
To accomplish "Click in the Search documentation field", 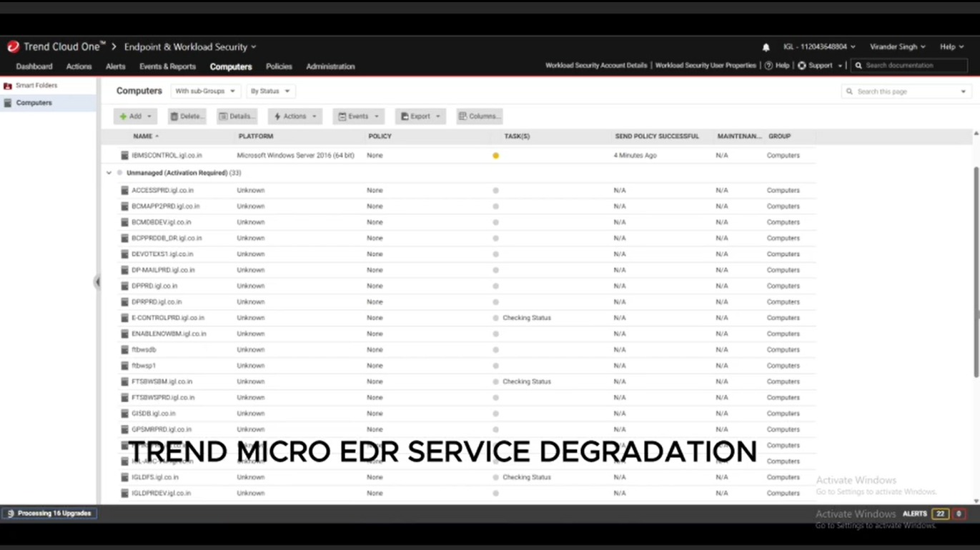I will (x=910, y=66).
